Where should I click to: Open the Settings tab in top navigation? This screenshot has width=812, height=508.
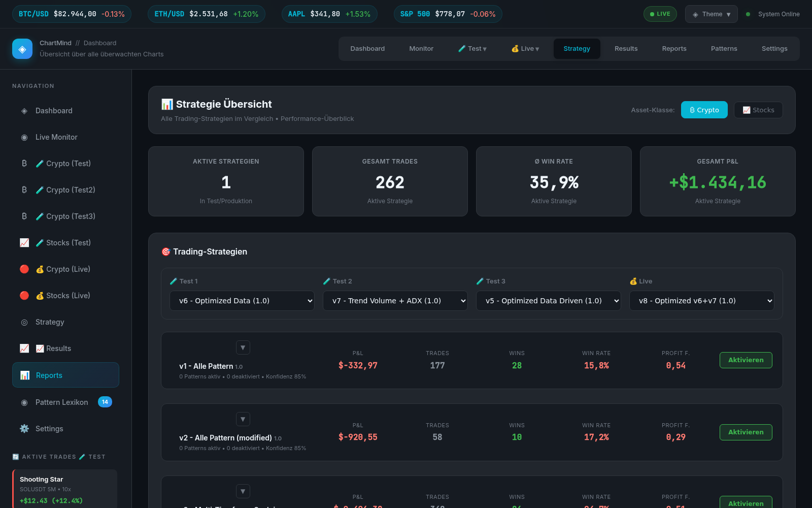[x=774, y=49]
